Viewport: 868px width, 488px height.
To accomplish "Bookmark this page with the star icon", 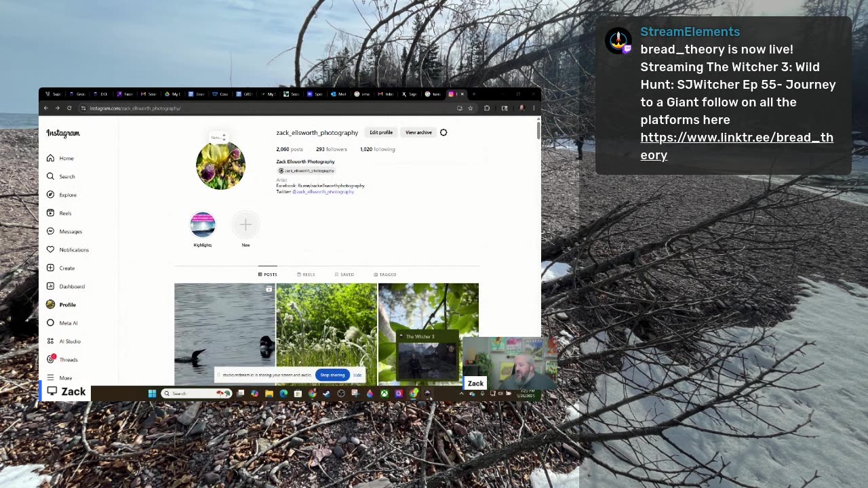I will (x=470, y=108).
